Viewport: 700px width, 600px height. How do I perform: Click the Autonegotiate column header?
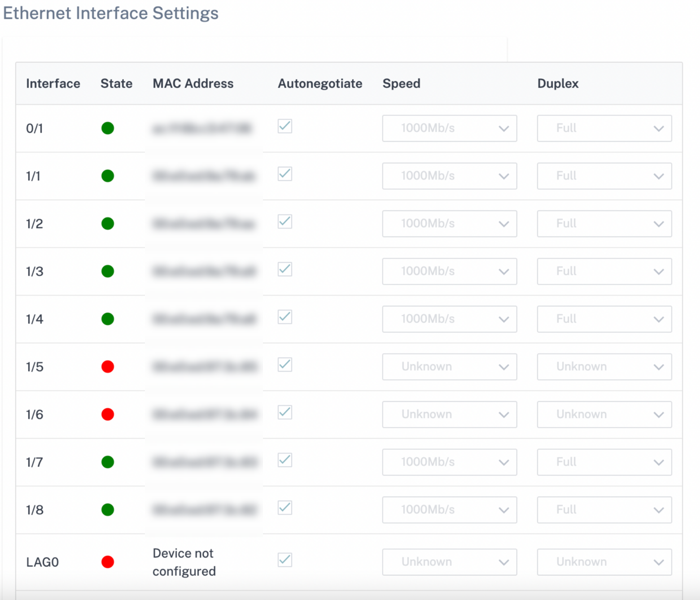pyautogui.click(x=320, y=84)
